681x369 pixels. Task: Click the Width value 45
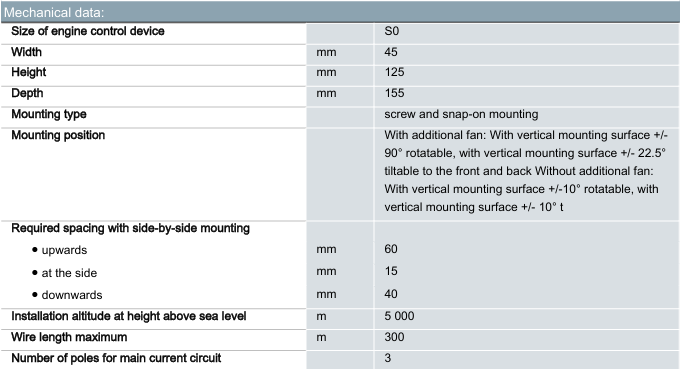[391, 52]
